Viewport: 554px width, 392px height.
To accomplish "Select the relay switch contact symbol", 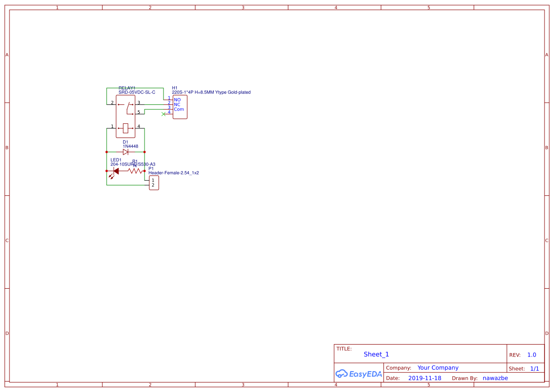I will 128,105.
